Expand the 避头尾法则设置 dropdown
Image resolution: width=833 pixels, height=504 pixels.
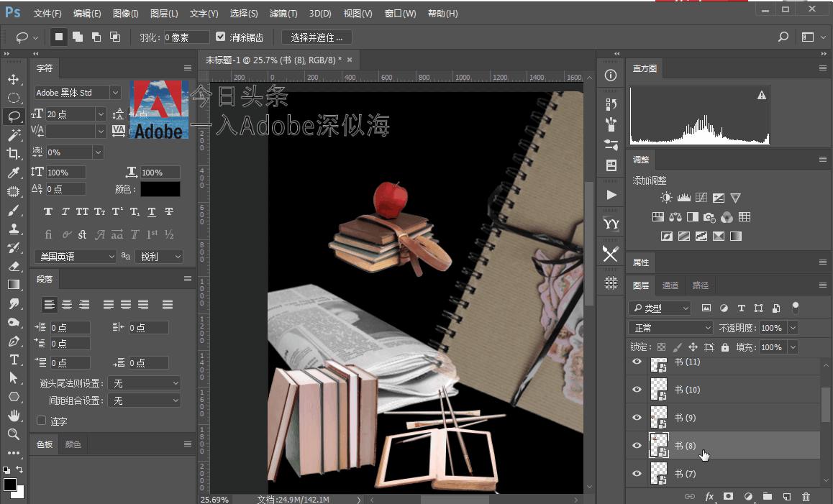(144, 382)
